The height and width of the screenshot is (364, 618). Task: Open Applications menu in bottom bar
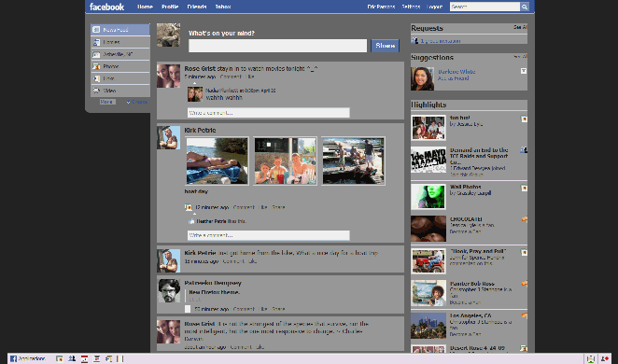[28, 359]
